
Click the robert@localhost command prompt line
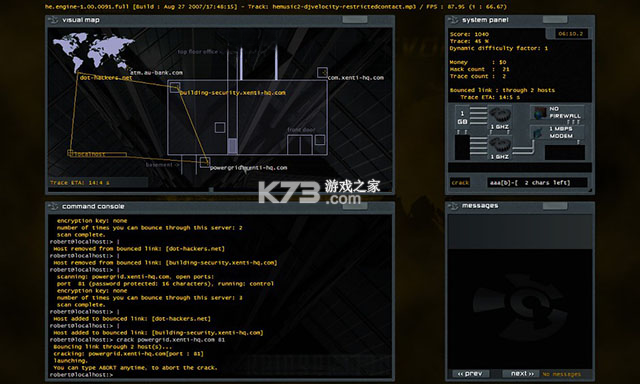[x=81, y=375]
